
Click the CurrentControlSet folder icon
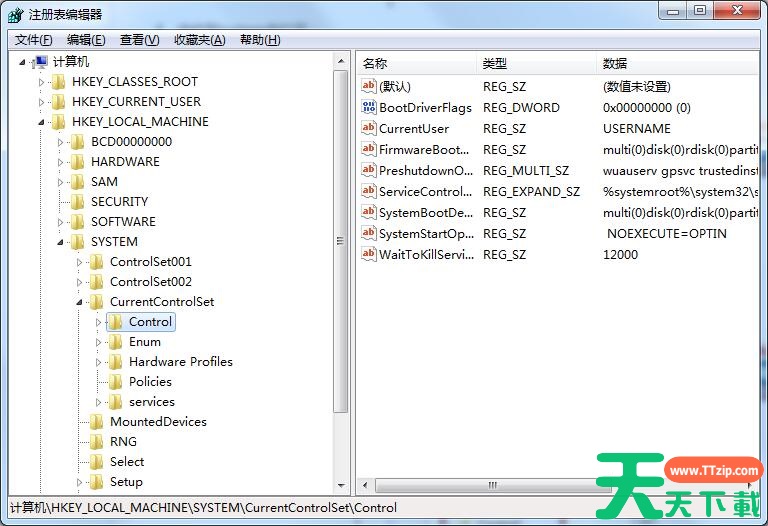(x=96, y=302)
